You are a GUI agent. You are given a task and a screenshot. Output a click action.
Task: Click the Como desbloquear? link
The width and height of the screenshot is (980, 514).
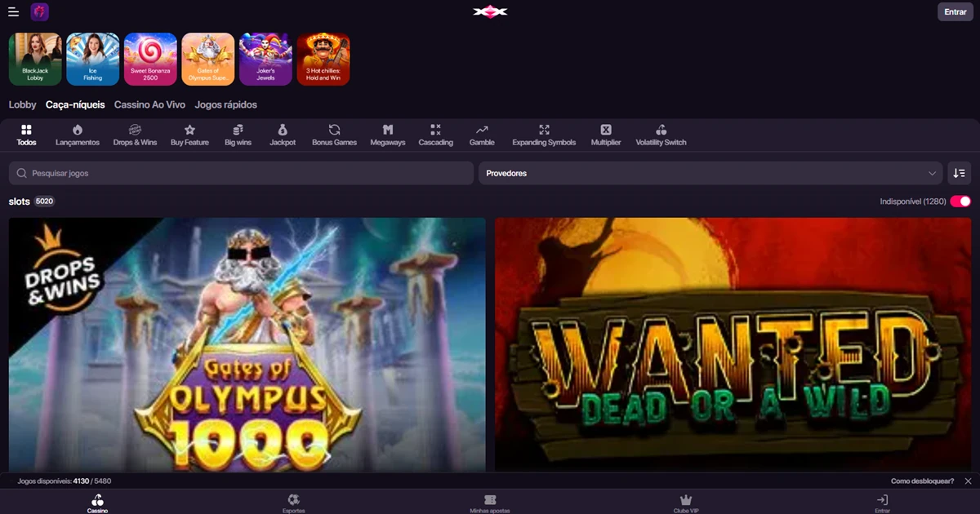click(922, 481)
